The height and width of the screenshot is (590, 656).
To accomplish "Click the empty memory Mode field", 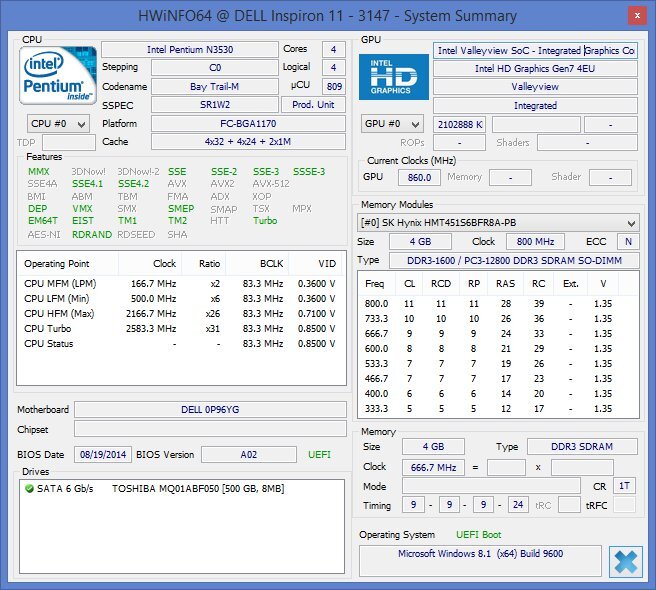I will (491, 486).
